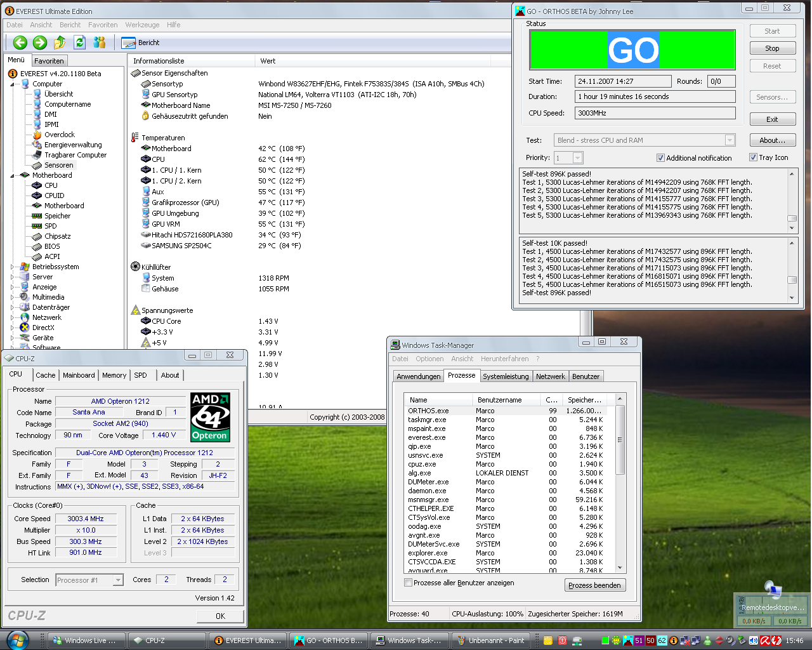Collapse the Motherboard node in EVEREST tree
This screenshot has height=650, width=812.
pos(13,175)
